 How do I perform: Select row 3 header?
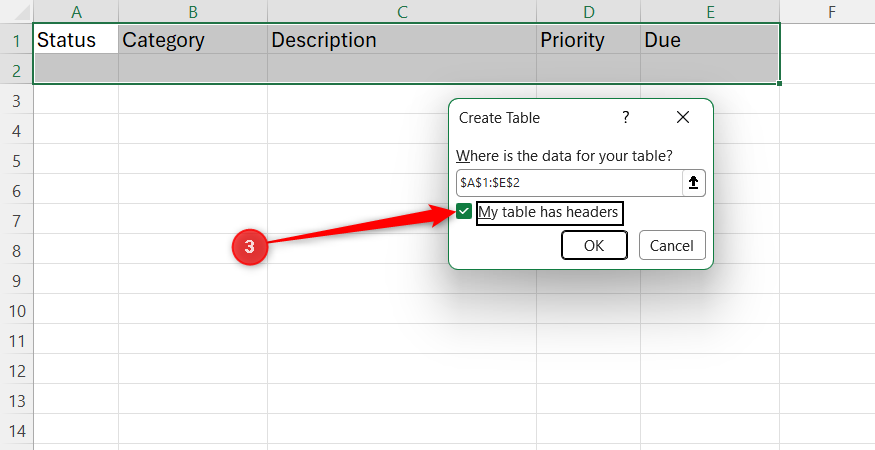[16, 100]
